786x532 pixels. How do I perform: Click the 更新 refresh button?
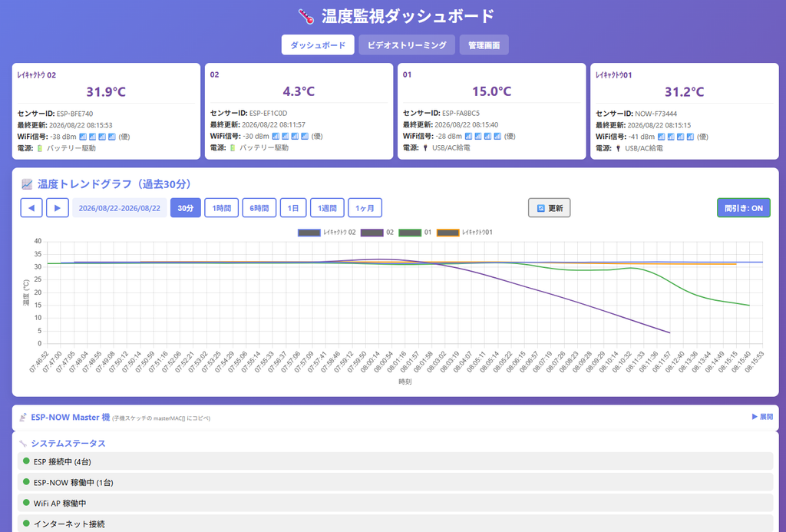(x=550, y=208)
